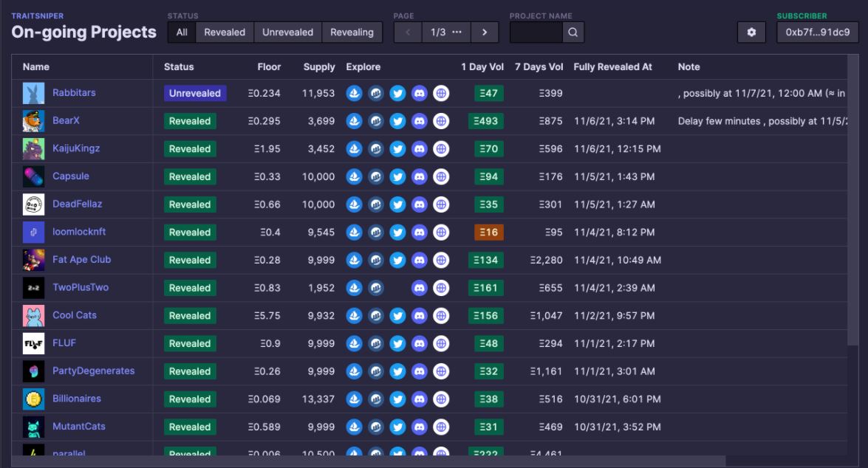Open settings via the gear icon
The width and height of the screenshot is (868, 468).
[751, 32]
